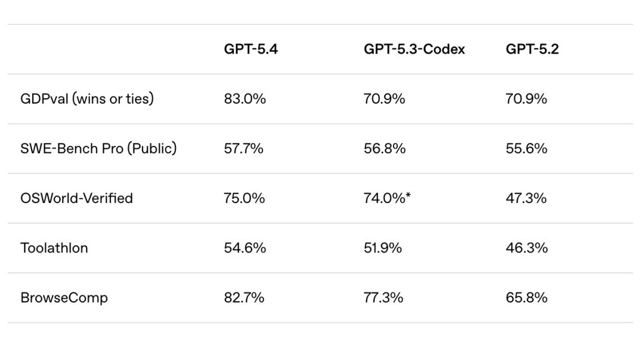Click the GPT-5.2 column header

tap(532, 49)
